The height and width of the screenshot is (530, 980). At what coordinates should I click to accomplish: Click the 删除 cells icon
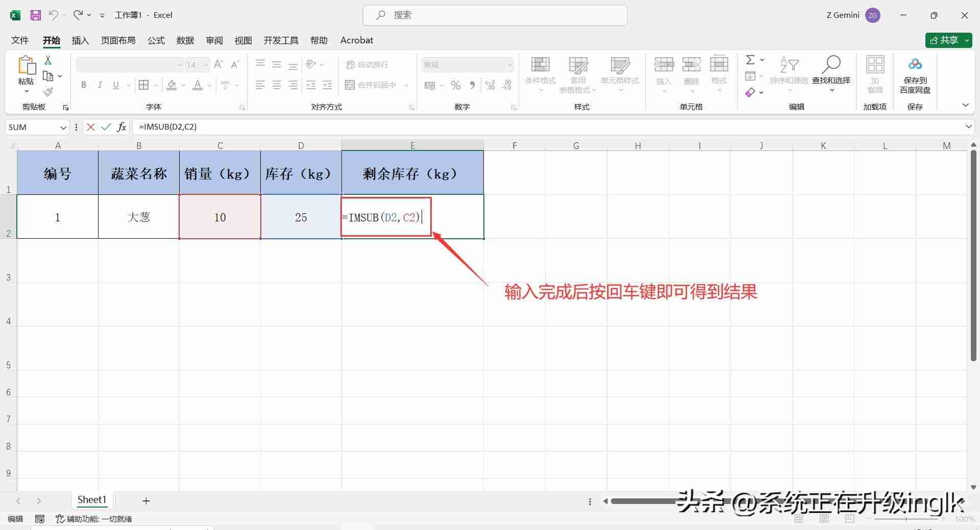pos(691,65)
